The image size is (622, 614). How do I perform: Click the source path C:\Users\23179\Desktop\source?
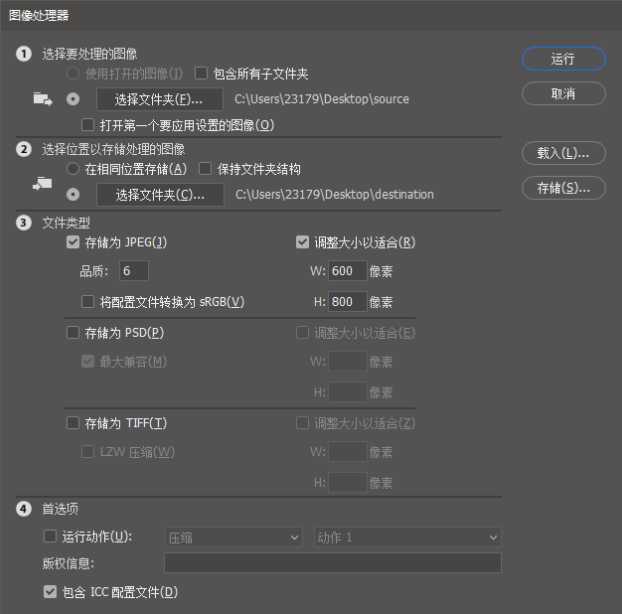point(322,99)
